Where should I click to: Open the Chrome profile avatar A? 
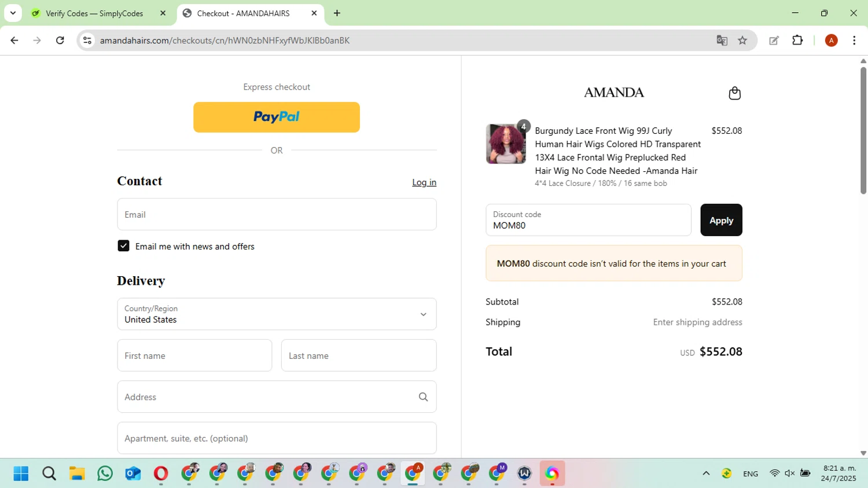tap(831, 41)
